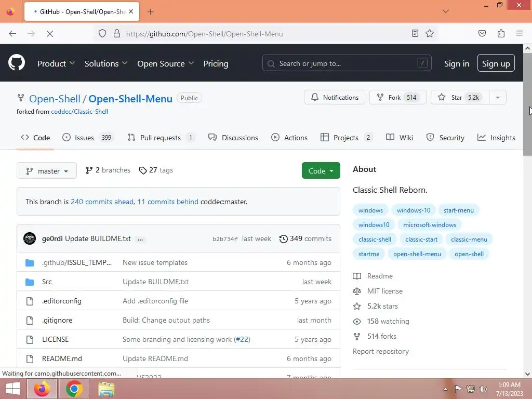Image resolution: width=532 pixels, height=399 pixels.
Task: Open Pocket save icon in toolbar
Action: coord(482,33)
